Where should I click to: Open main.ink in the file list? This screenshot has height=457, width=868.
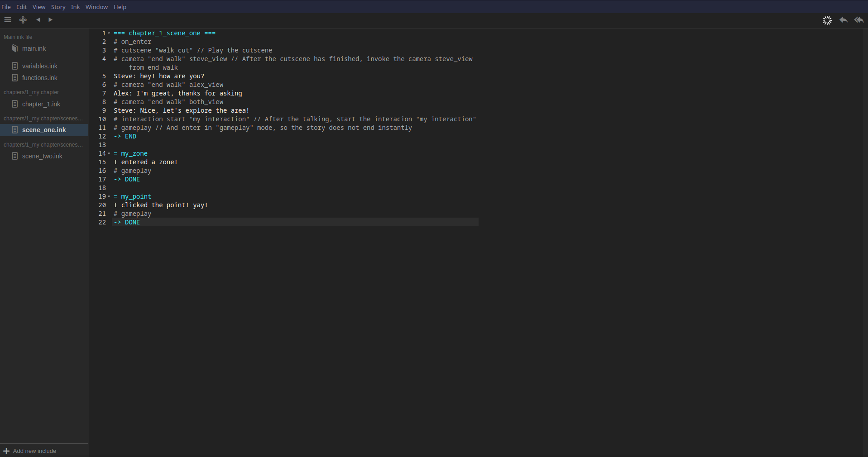[x=34, y=48]
